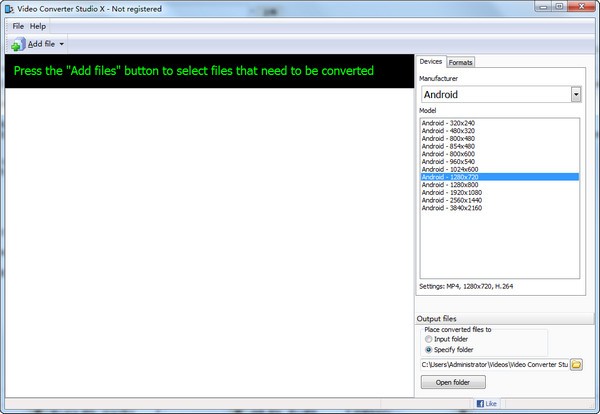
Task: Click the app icon in title bar
Action: point(8,8)
